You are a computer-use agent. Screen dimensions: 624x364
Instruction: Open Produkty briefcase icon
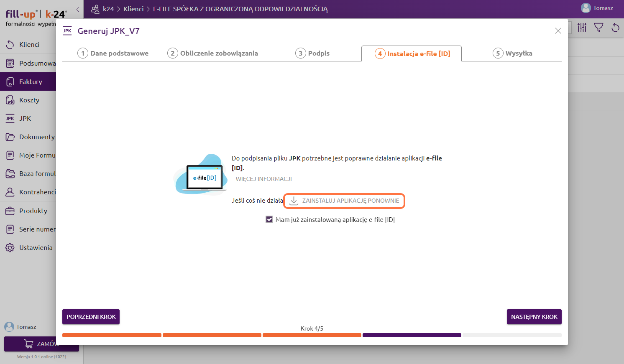pos(10,211)
